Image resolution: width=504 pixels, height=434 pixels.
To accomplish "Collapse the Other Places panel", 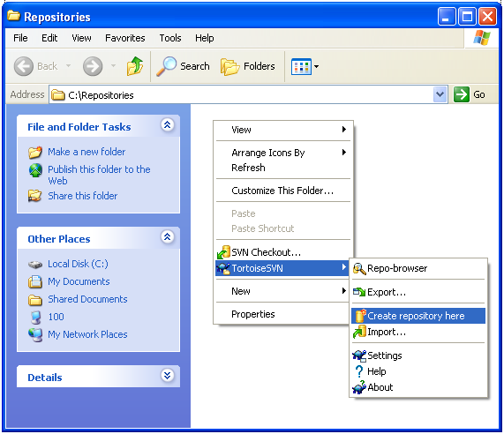I will click(x=168, y=237).
